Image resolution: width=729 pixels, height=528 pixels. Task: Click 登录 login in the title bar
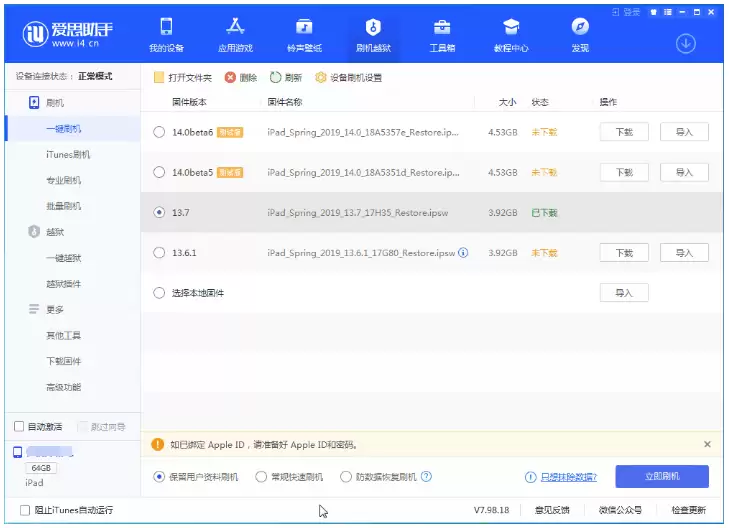tap(626, 12)
